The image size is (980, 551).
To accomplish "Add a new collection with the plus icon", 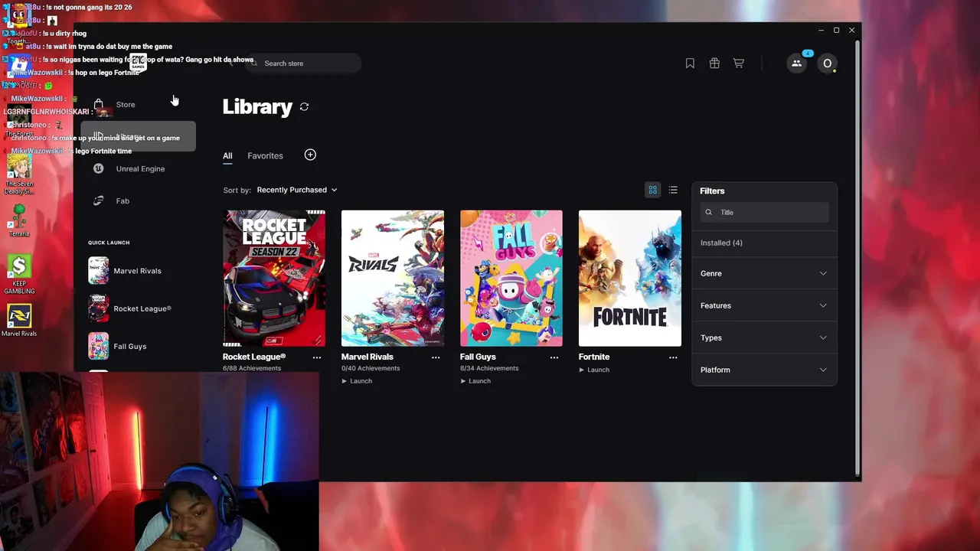I will tap(310, 155).
